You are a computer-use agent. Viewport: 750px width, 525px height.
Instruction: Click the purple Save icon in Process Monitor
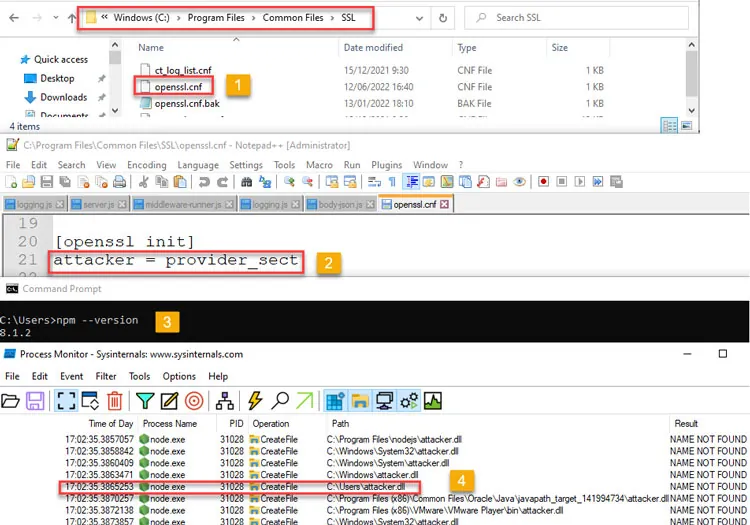coord(35,401)
